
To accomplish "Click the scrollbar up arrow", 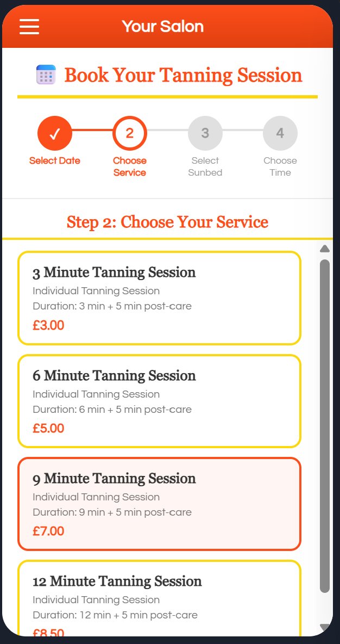I will coord(324,249).
